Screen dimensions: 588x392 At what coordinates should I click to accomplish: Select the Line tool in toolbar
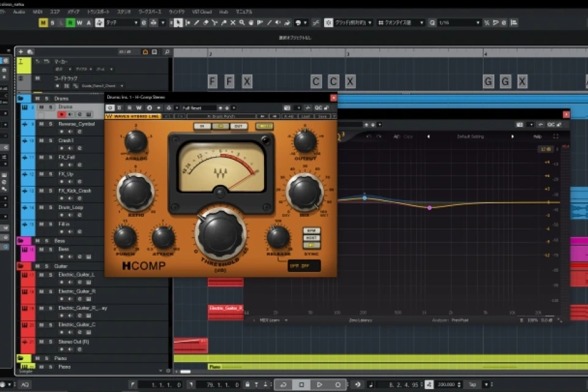point(269,23)
